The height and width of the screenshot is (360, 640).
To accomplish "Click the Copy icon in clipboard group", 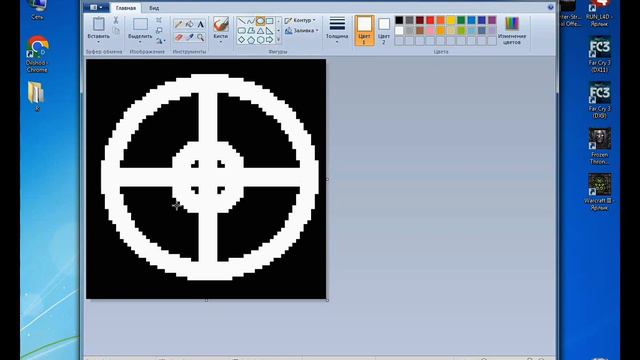I will (x=116, y=31).
